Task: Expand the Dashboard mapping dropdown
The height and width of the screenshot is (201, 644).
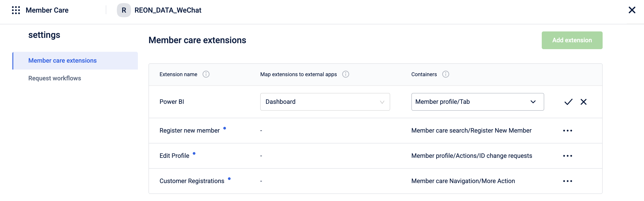Action: (325, 102)
